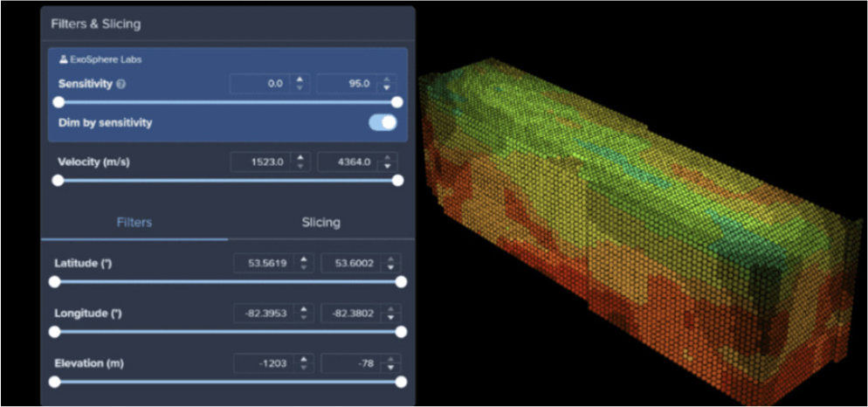
Task: Decrease the Elevation minimum value stepper
Action: click(305, 368)
